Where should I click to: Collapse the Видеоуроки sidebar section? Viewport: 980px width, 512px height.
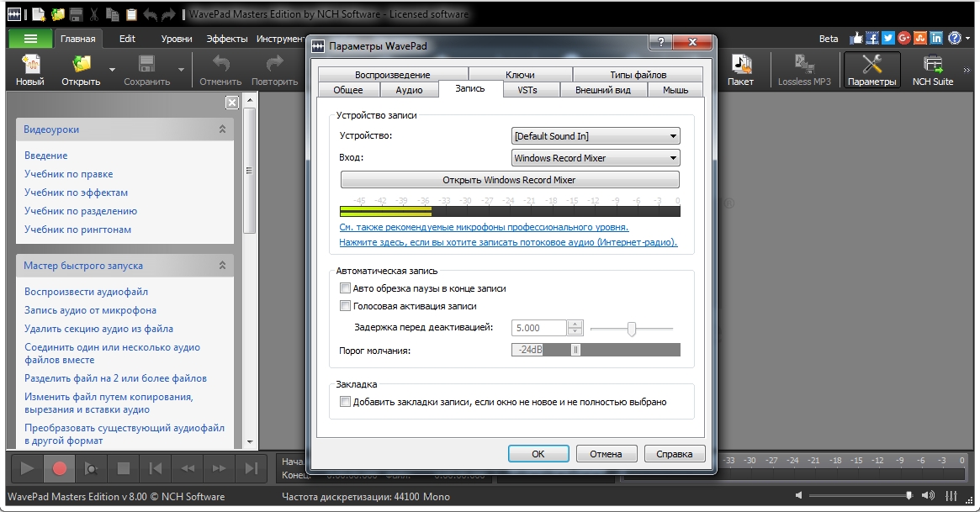tap(222, 129)
